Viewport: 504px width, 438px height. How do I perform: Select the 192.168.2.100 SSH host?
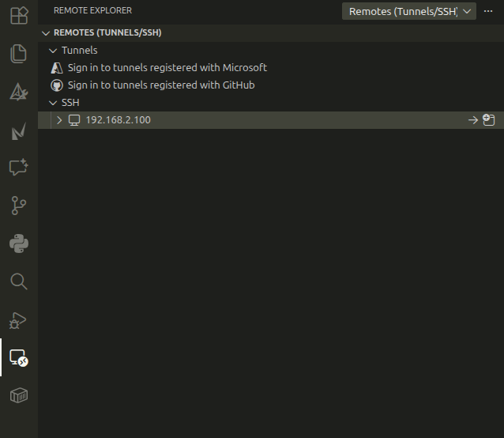[x=118, y=120]
